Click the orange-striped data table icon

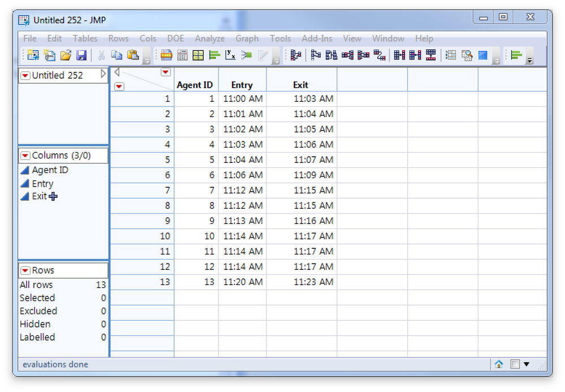coord(166,55)
